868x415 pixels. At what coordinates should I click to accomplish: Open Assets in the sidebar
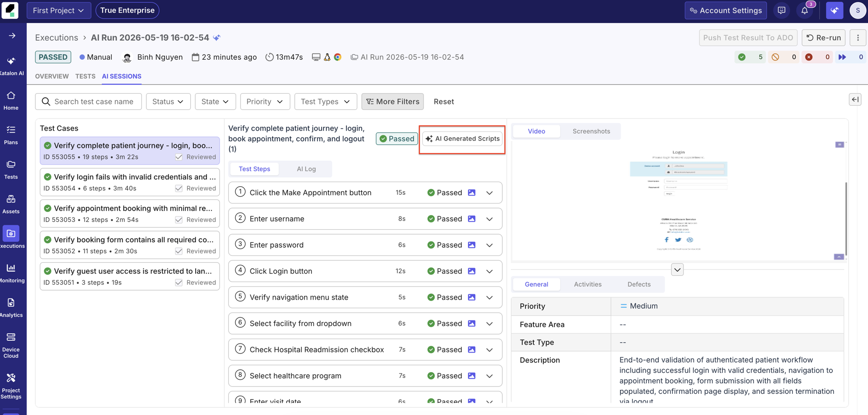click(11, 204)
